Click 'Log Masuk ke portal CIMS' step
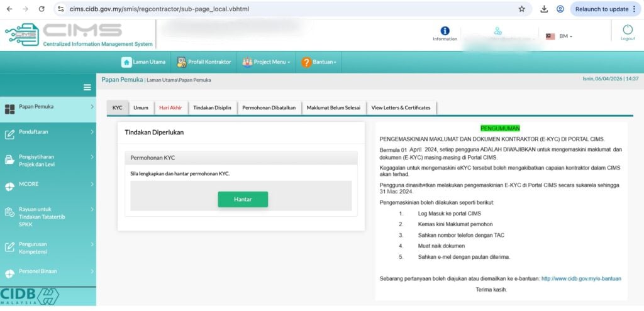Screen dimensions: 644x311 (449, 214)
